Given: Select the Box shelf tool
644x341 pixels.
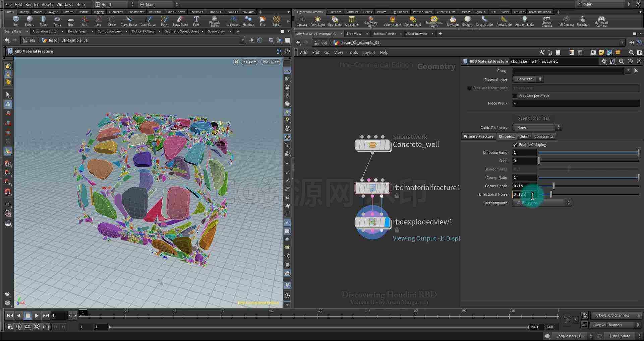Looking at the screenshot, I should 16,21.
